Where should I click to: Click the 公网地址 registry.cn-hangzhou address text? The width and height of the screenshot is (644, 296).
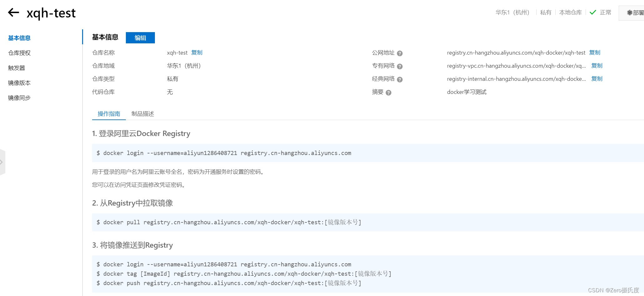[516, 53]
